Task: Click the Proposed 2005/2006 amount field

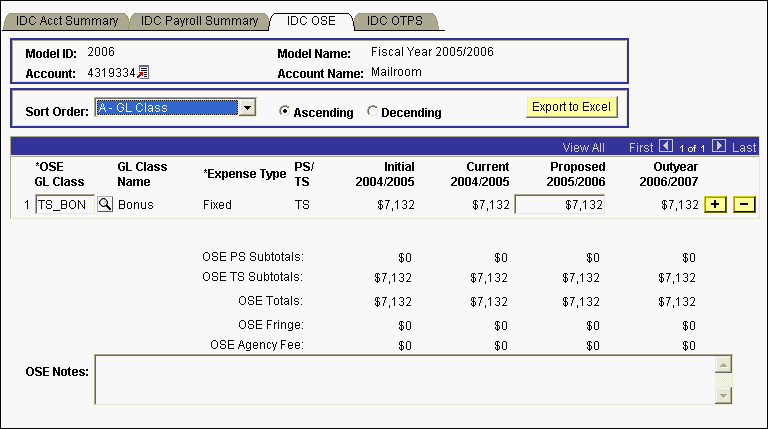Action: coord(559,205)
